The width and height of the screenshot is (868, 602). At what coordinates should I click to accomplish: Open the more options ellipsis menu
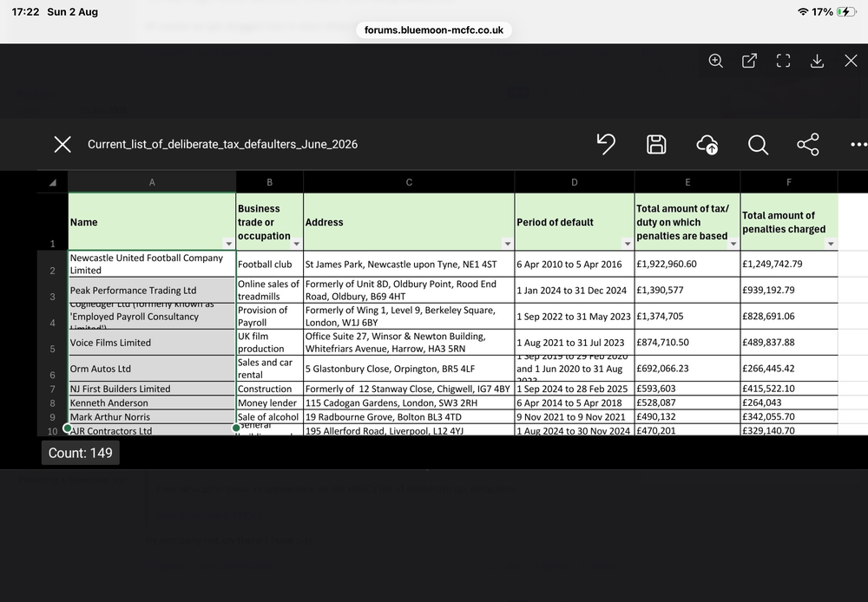(x=858, y=144)
